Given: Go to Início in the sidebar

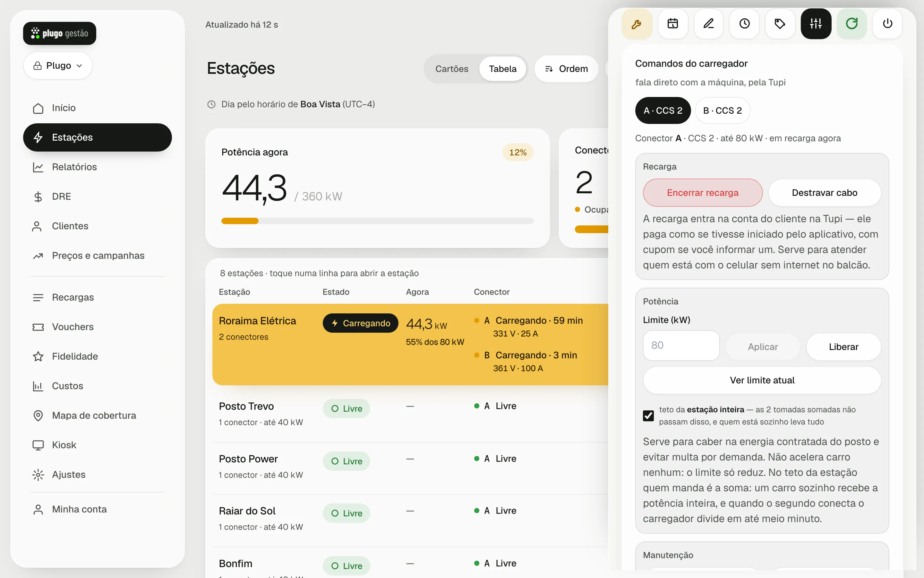Looking at the screenshot, I should click(97, 108).
